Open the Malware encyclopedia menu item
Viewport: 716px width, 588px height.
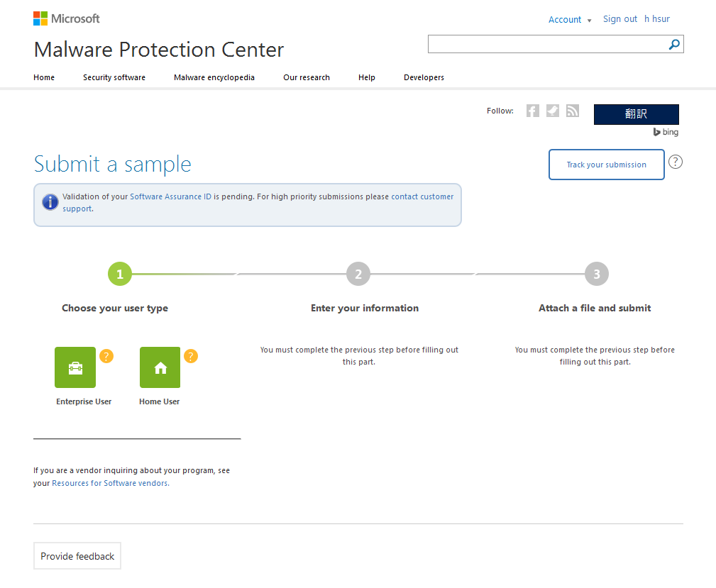214,77
